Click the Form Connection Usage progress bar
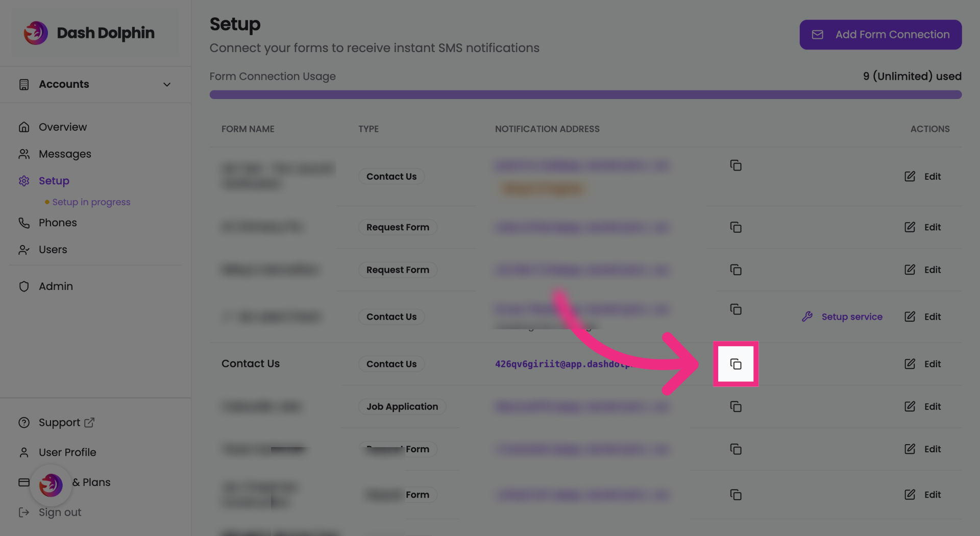 (585, 95)
